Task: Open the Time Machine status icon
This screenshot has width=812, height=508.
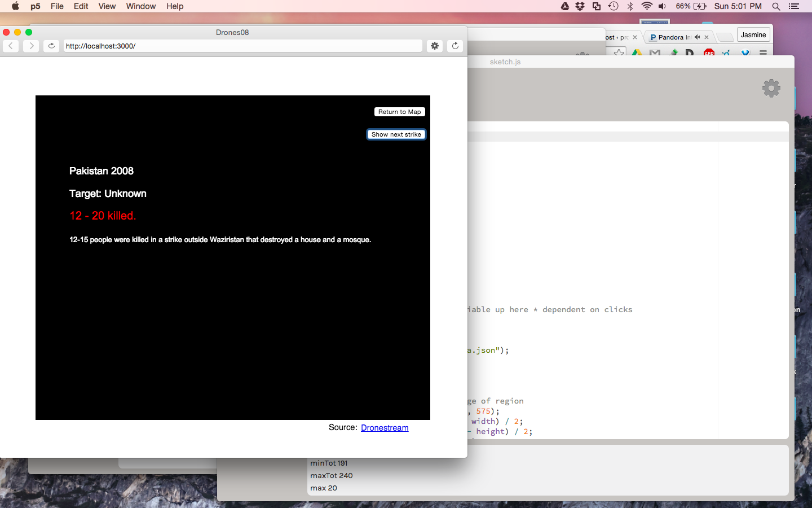Action: 614,6
